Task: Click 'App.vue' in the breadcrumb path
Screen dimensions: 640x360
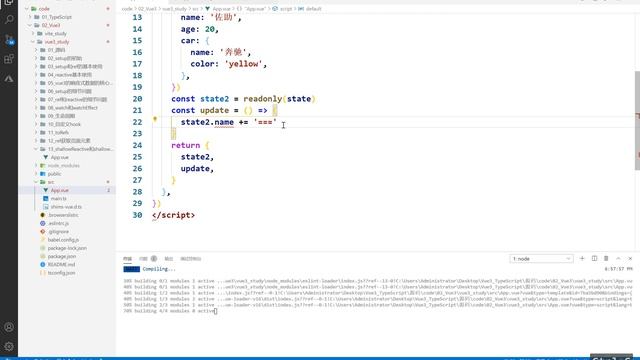Action: 221,9
